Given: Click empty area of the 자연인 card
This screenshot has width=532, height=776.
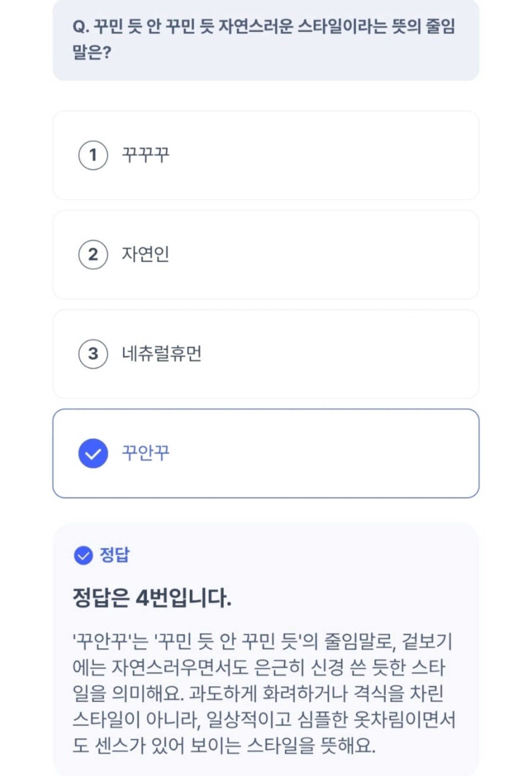Looking at the screenshot, I should (x=332, y=255).
